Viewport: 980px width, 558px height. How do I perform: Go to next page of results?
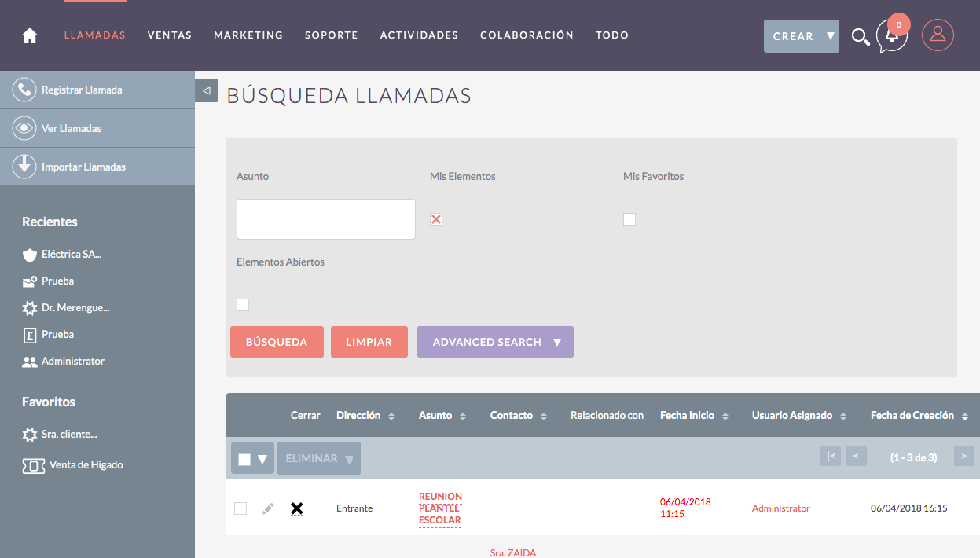[963, 456]
